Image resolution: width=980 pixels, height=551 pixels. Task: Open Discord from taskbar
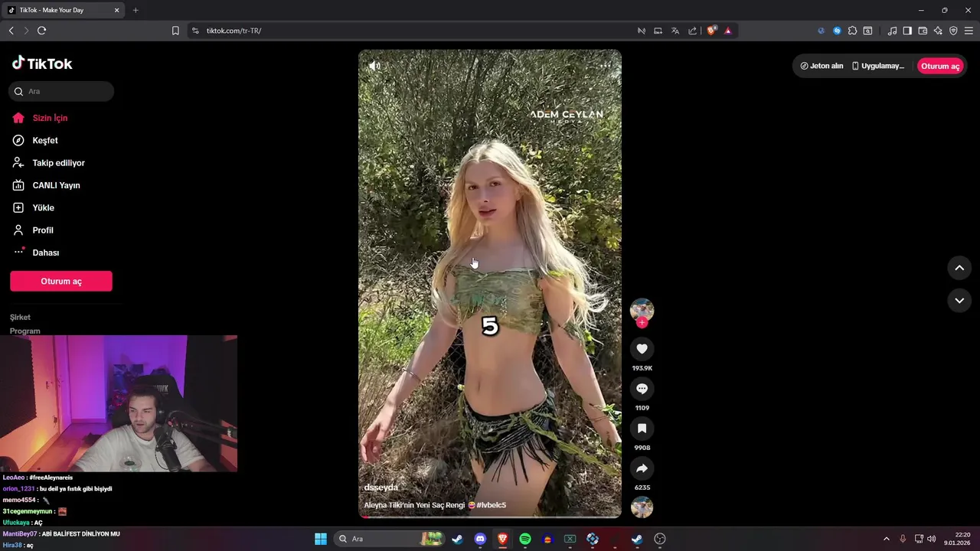click(480, 539)
